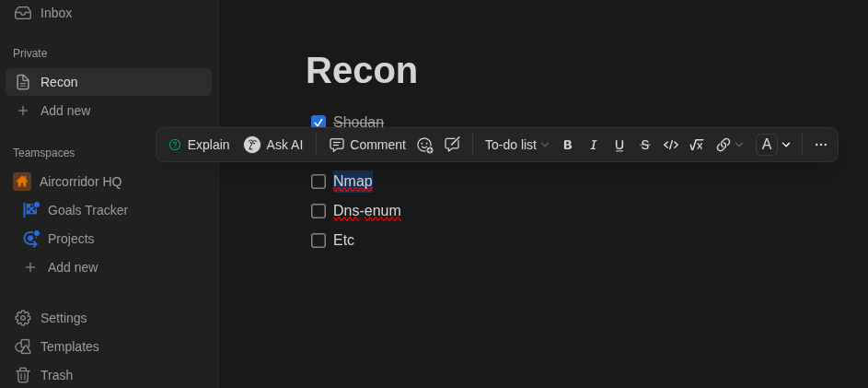Create inline equation from selection

point(697,146)
